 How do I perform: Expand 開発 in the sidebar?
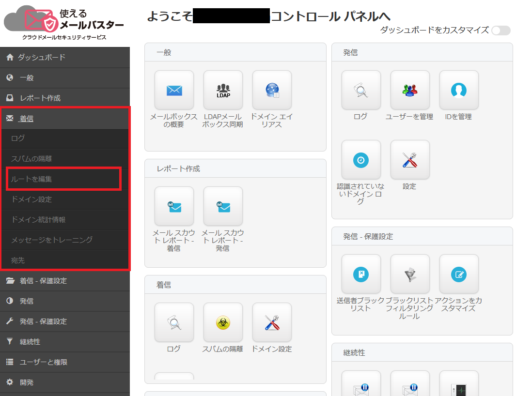coord(65,382)
